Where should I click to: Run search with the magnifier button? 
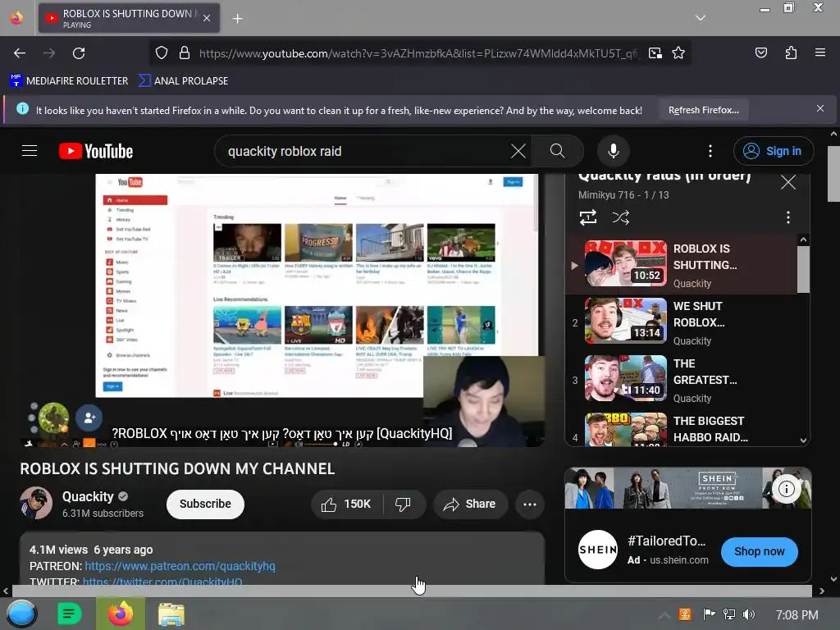click(557, 151)
